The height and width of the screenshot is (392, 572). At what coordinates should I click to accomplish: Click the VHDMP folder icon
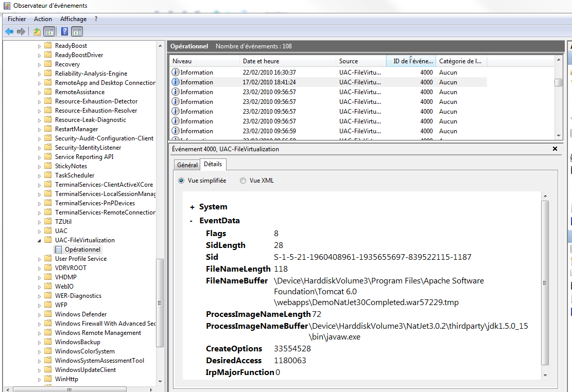[48, 277]
